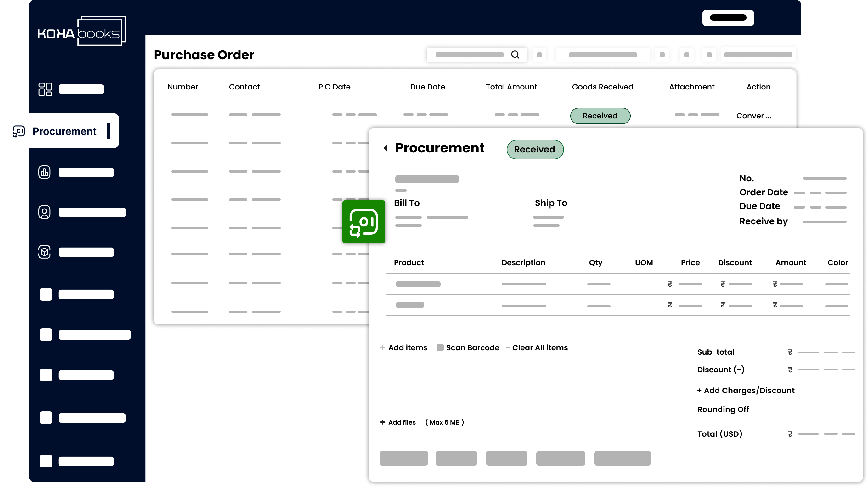Click the search magnifier icon
This screenshot has width=868, height=487.
[x=515, y=54]
